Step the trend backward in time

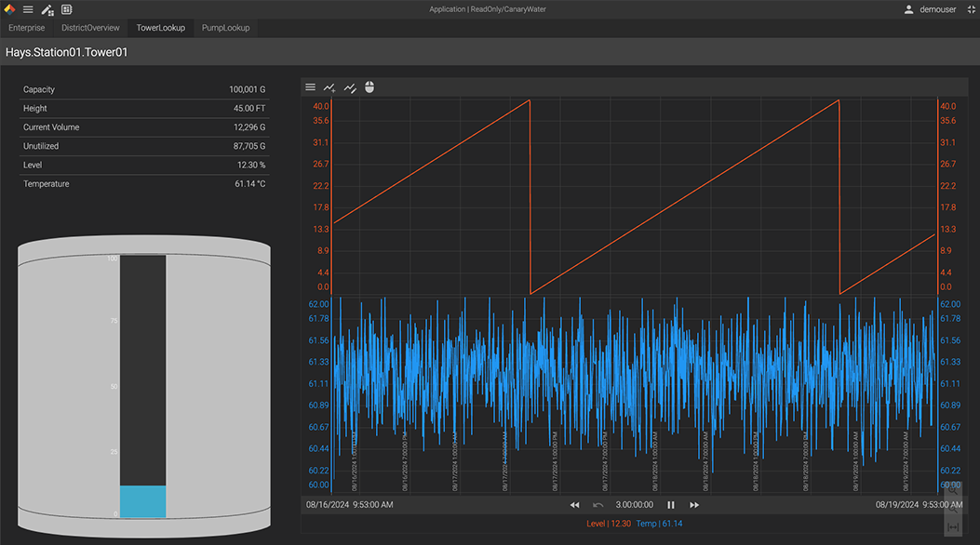tap(574, 505)
